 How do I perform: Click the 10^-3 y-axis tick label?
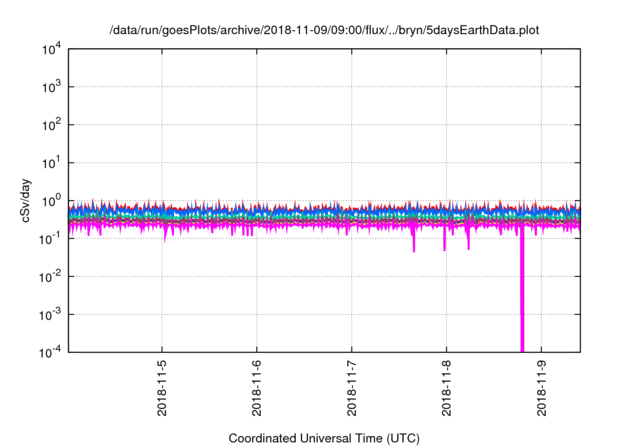coord(50,315)
